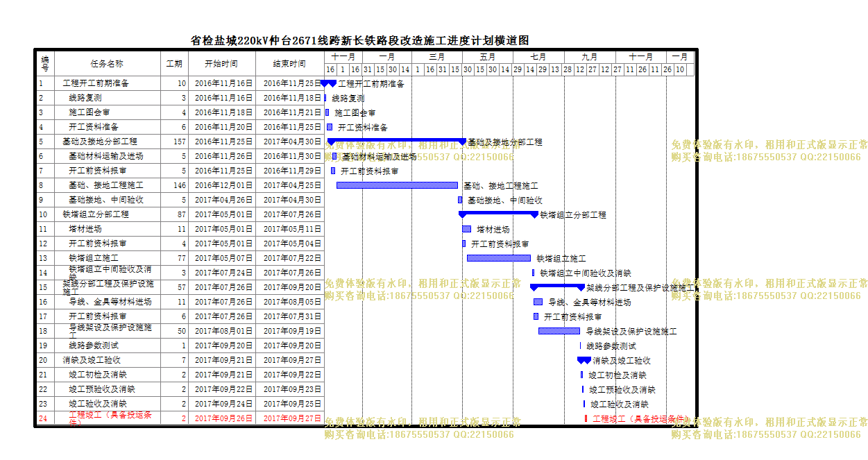
Task: Select 基础、接地工程施工 in the task name column
Action: (x=106, y=185)
